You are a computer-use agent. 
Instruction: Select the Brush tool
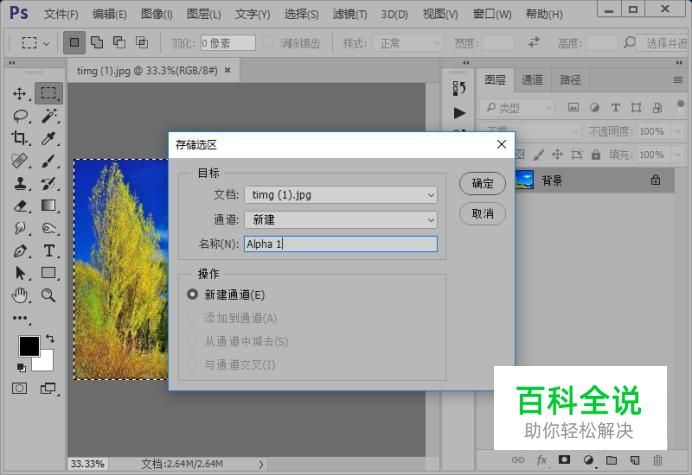[x=49, y=161]
